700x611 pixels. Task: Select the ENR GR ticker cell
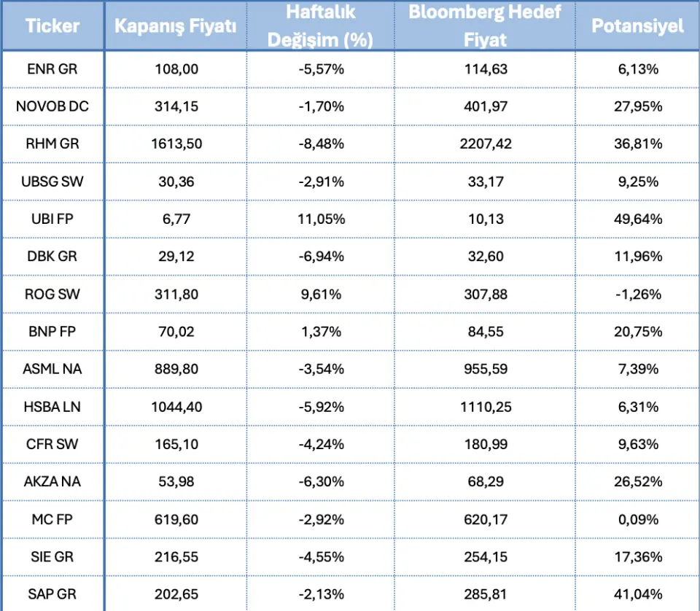coord(52,69)
